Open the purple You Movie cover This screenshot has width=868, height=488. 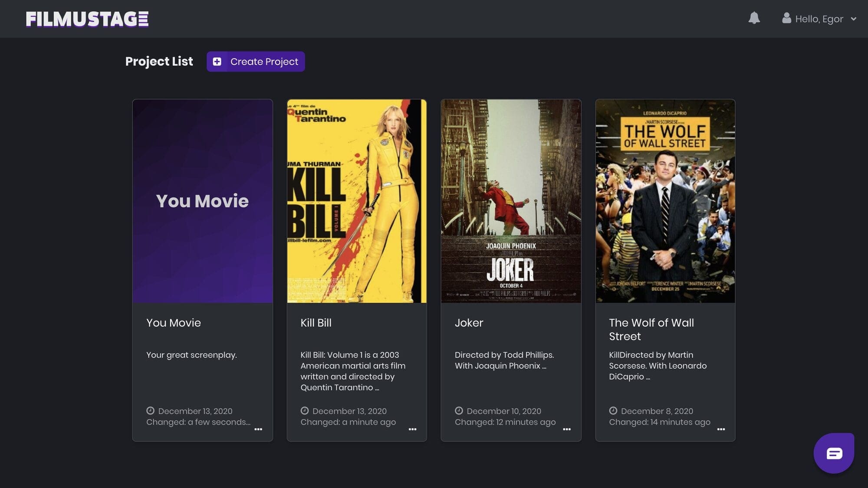click(202, 201)
